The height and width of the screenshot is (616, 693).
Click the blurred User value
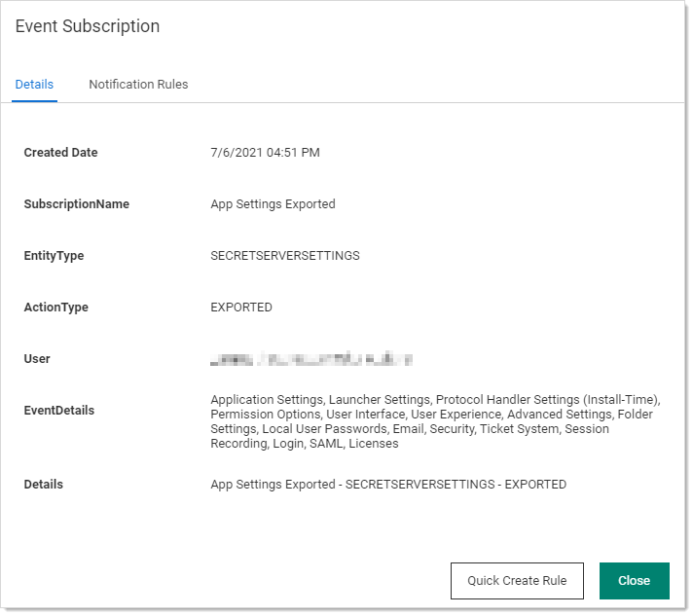[311, 359]
